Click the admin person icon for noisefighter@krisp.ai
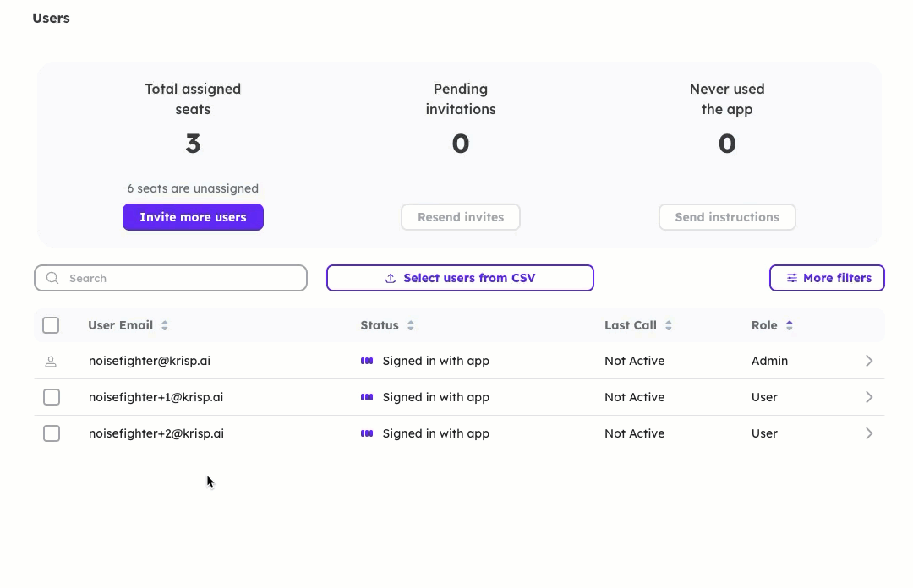 click(x=51, y=362)
